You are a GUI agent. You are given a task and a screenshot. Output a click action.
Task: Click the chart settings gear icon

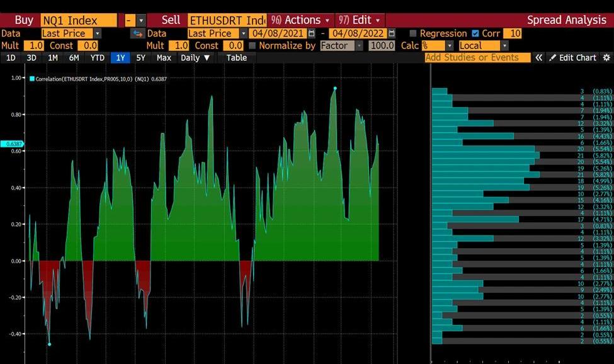point(606,57)
